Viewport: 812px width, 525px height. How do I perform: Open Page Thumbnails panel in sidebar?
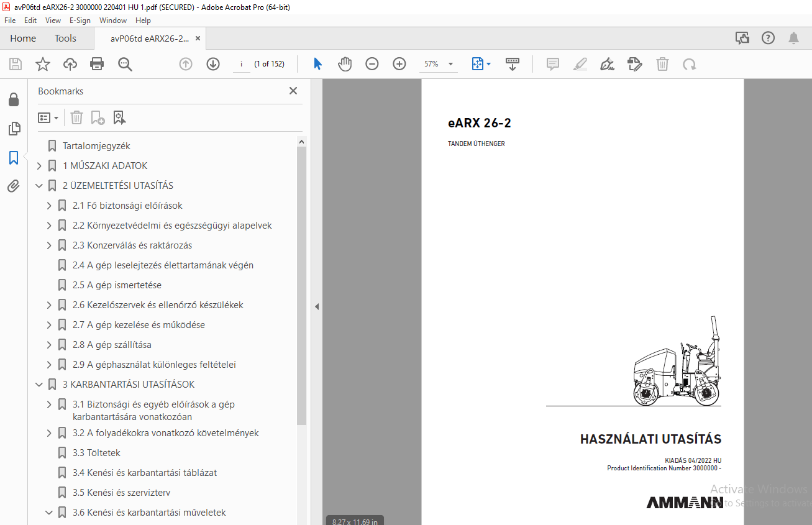click(x=14, y=129)
